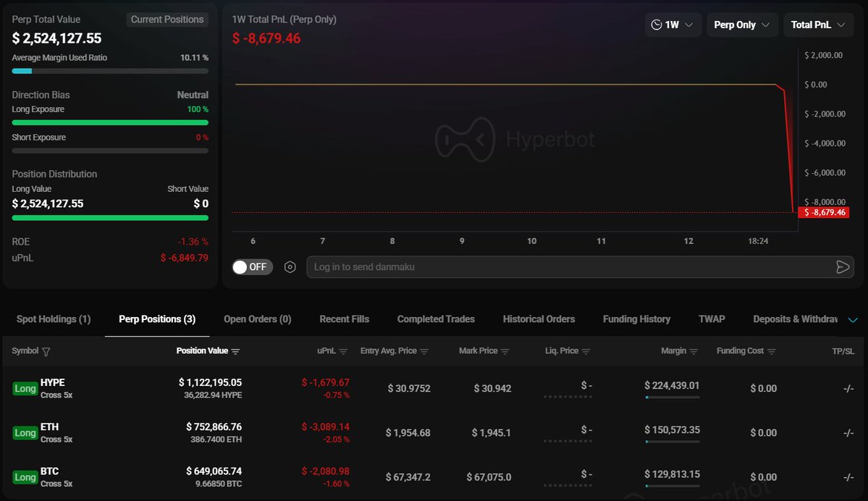Sort by Position Value column icon
The width and height of the screenshot is (868, 501).
point(235,352)
